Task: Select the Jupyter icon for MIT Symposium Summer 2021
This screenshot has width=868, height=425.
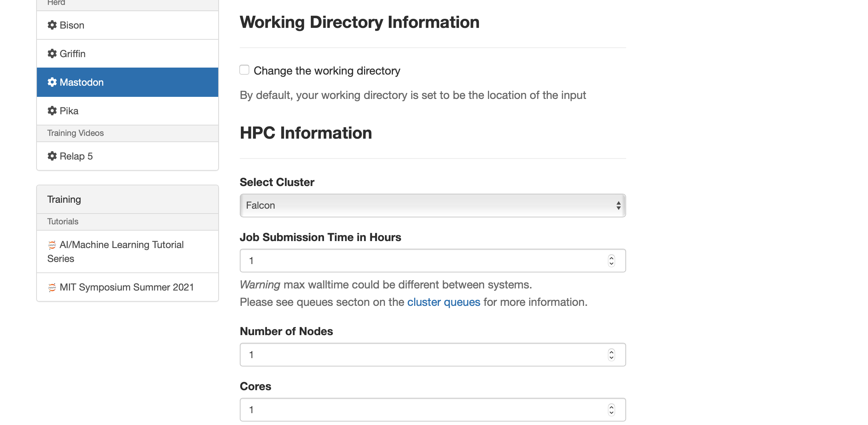Action: point(52,287)
